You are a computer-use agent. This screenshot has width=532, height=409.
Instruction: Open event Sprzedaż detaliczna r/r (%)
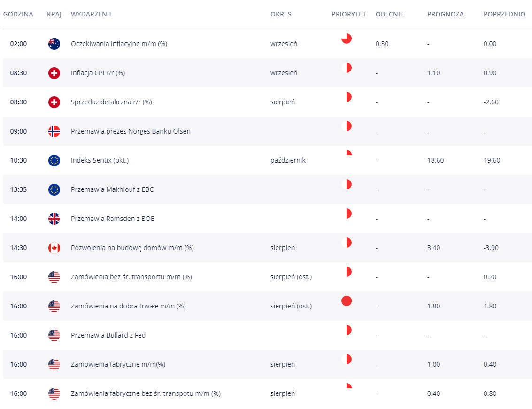pos(111,102)
